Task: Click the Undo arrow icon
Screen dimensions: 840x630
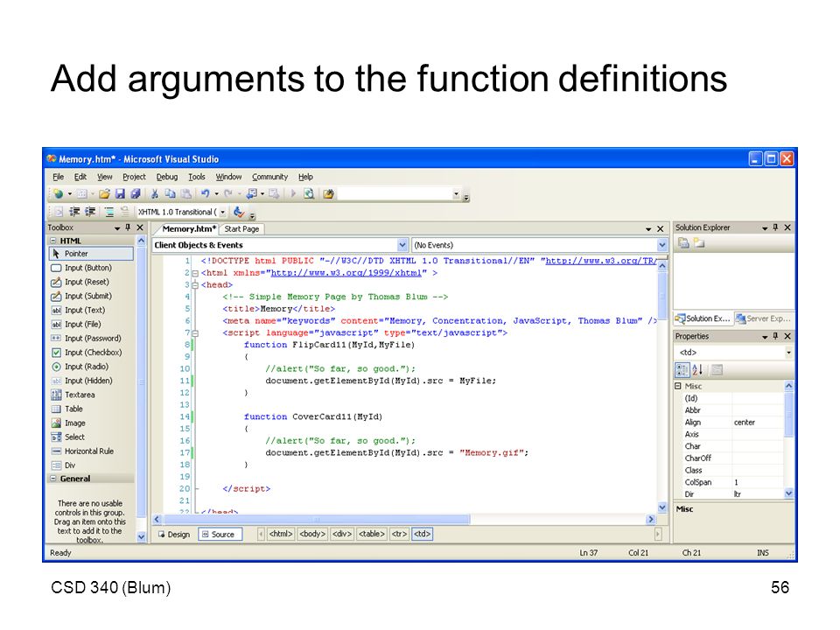Action: pos(205,194)
